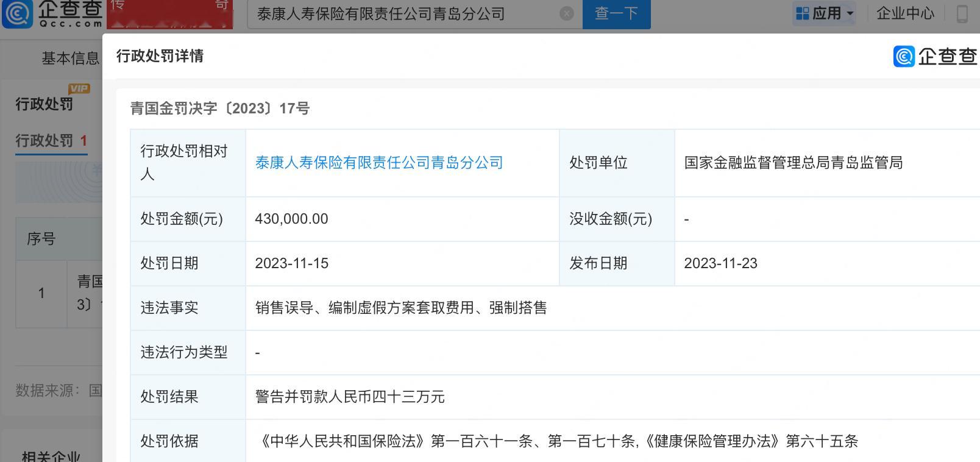
Task: Click the 企查查 logo in the detail panel
Action: [936, 56]
